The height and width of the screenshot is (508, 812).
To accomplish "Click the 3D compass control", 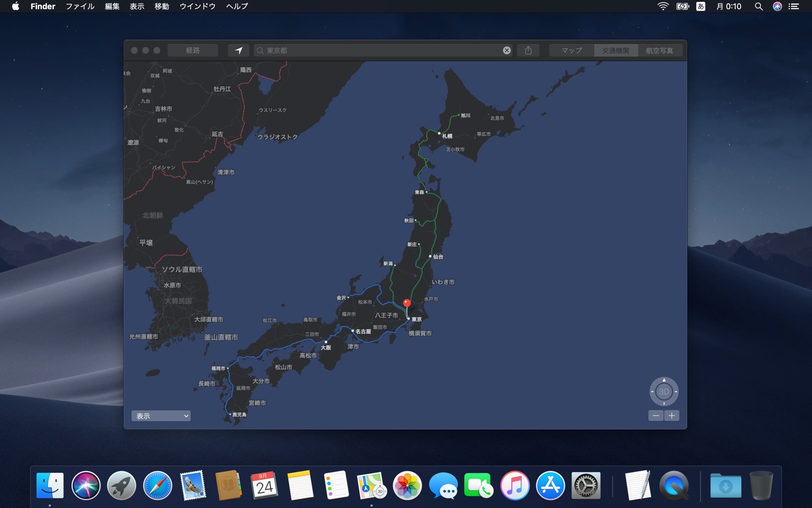I will click(x=664, y=391).
